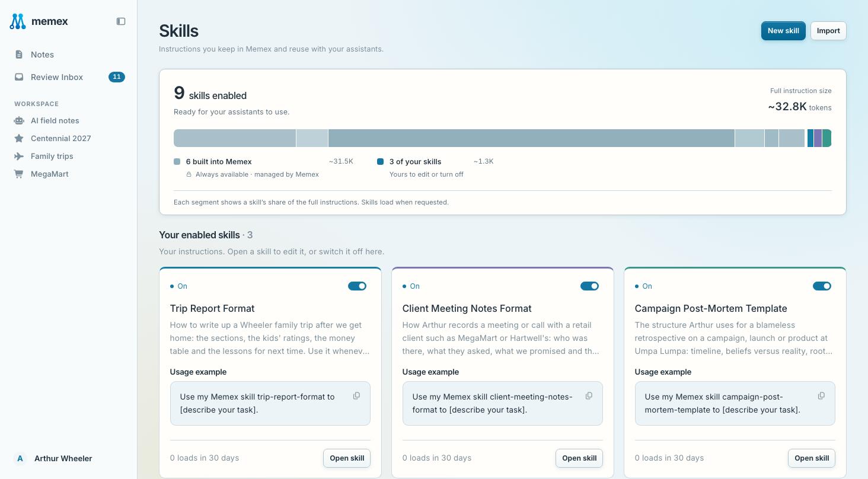Image resolution: width=868 pixels, height=479 pixels.
Task: Open Review Inbox from the sidebar
Action: coord(69,77)
